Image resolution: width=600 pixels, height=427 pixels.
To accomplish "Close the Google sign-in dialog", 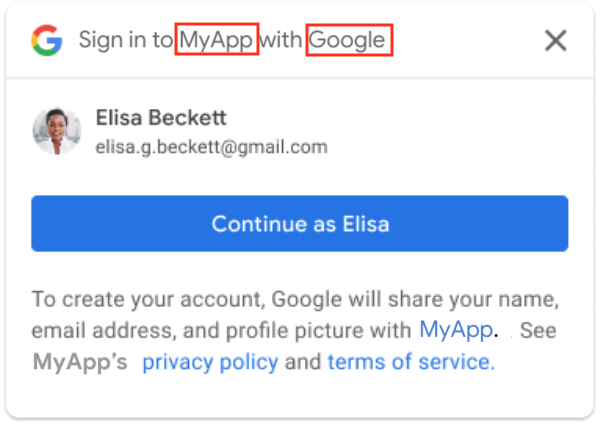I will pos(555,41).
